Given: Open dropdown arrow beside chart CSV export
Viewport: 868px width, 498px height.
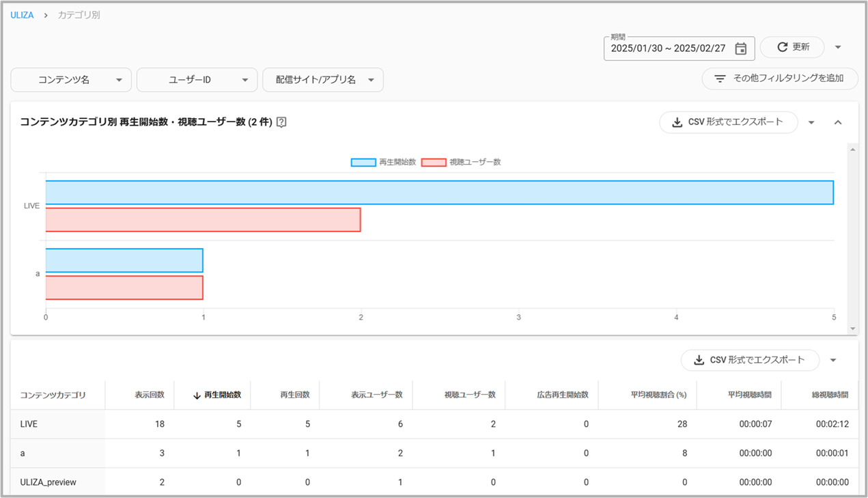Looking at the screenshot, I should pyautogui.click(x=811, y=122).
